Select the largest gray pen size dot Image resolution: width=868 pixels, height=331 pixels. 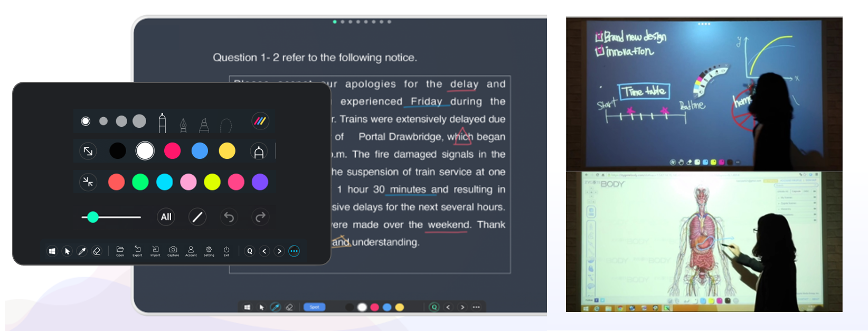(139, 121)
